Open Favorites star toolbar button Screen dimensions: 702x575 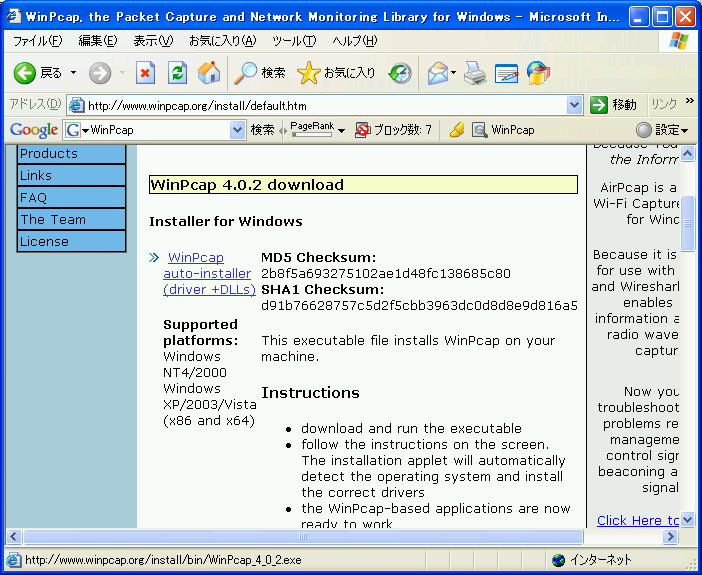[336, 73]
